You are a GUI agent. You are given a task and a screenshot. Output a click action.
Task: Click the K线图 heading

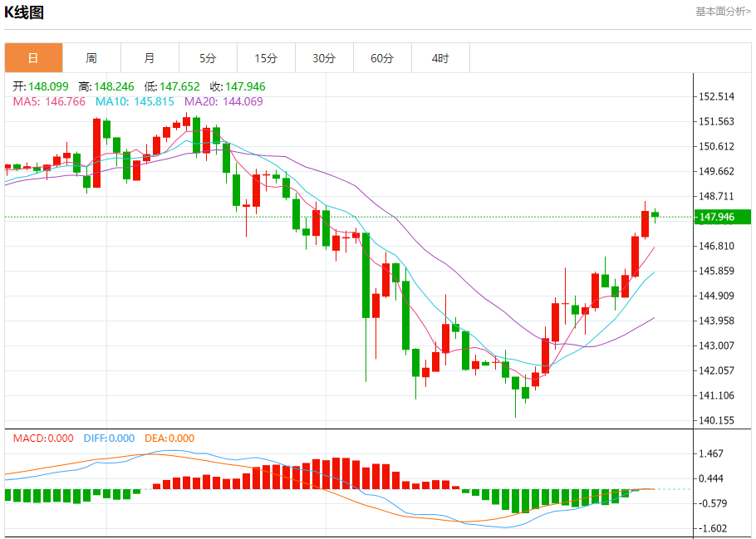click(24, 12)
